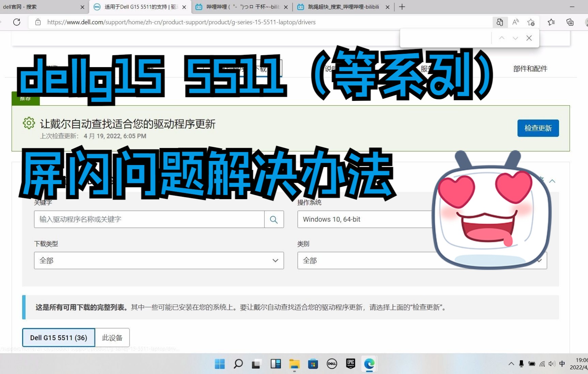Image resolution: width=588 pixels, height=374 pixels.
Task: Click the battery tray icon
Action: tap(531, 364)
